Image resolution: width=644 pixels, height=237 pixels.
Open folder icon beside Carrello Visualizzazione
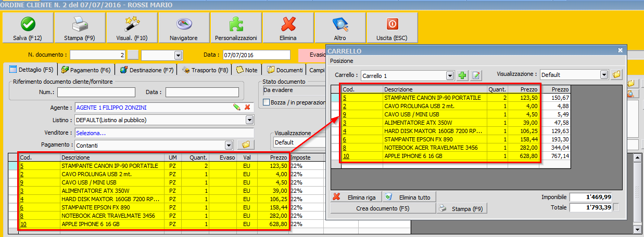[617, 75]
